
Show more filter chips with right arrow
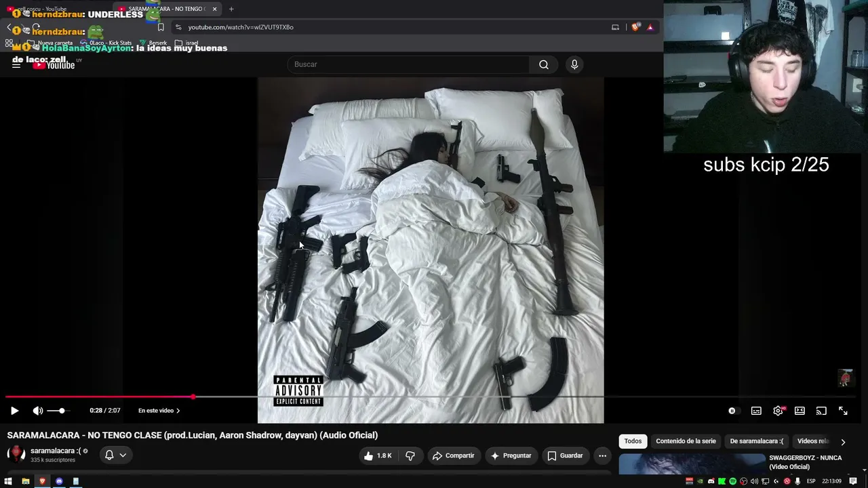point(843,441)
